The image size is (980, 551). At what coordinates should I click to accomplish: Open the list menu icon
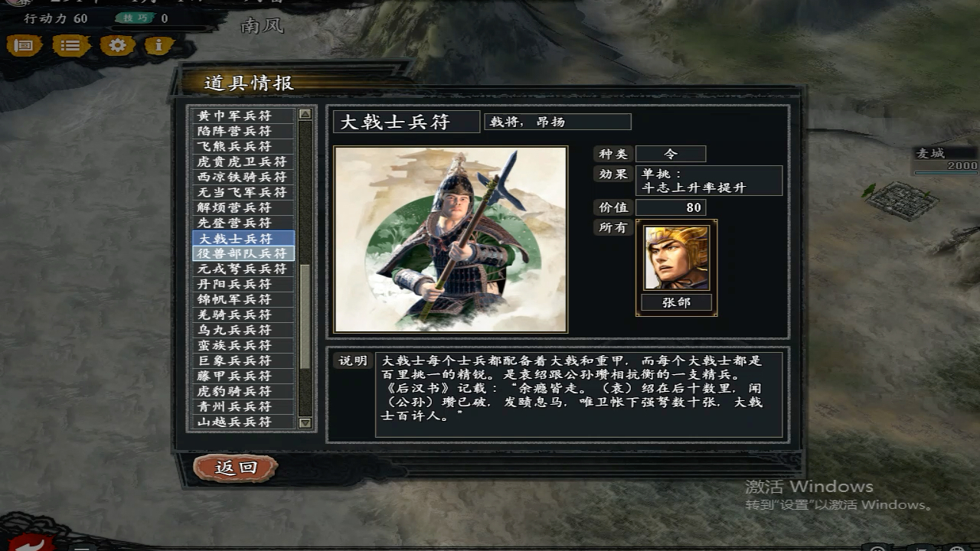coord(70,46)
